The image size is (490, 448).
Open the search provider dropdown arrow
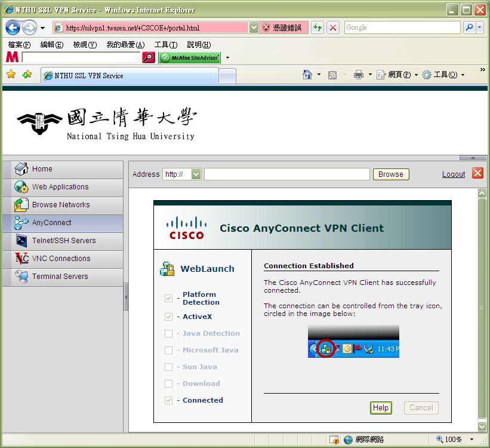click(x=479, y=27)
